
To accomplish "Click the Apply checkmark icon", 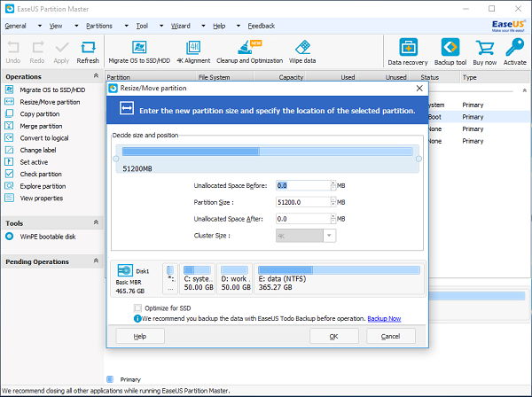I will (62, 48).
